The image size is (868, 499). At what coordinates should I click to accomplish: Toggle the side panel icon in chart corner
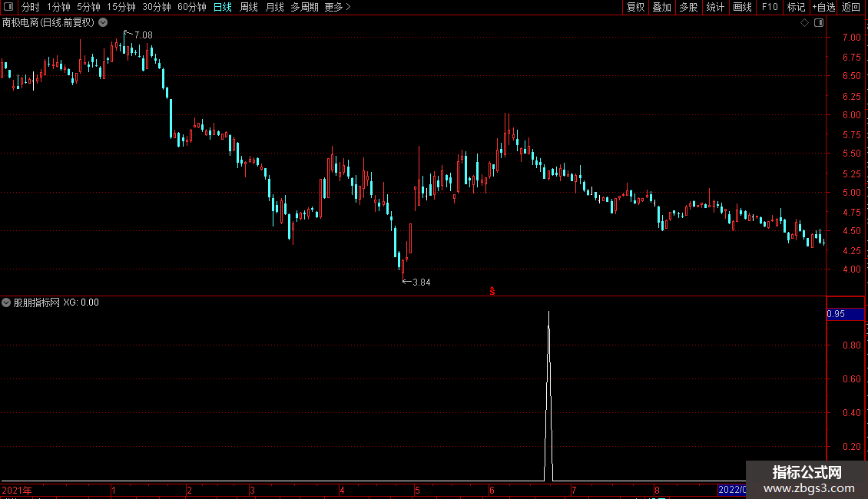pos(819,23)
